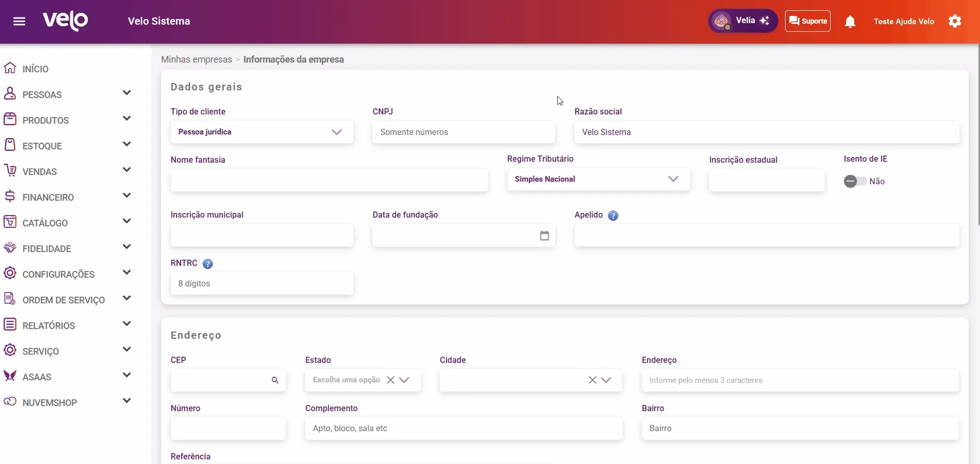Click the page vertical scrollbar
The width and height of the screenshot is (980, 464).
[x=978, y=135]
